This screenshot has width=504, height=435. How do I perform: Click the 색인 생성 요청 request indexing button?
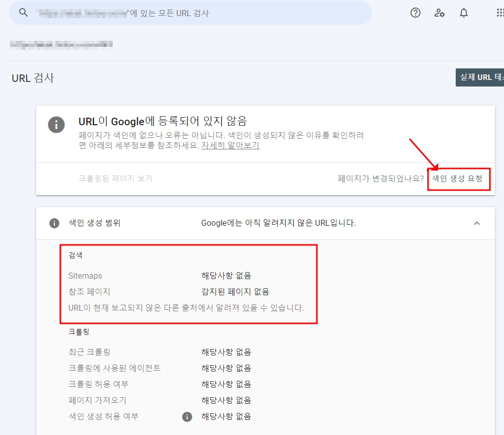coord(458,179)
